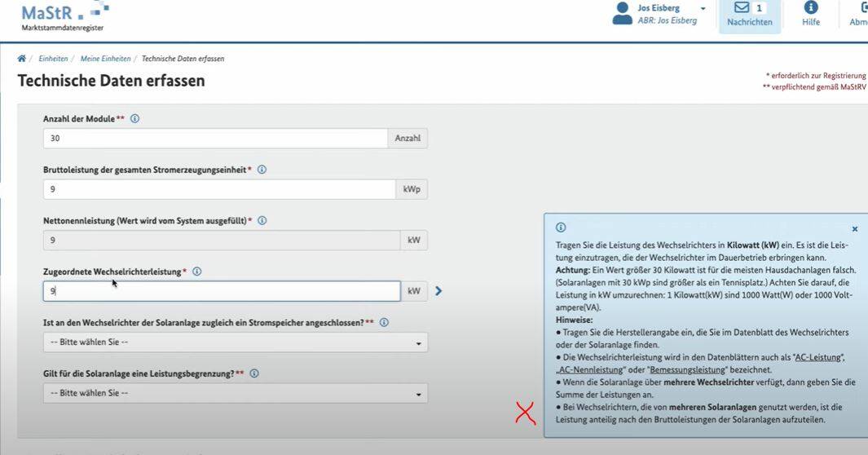
Task: Click info icon beside Leistungsbegrenzung question
Action: 253,373
